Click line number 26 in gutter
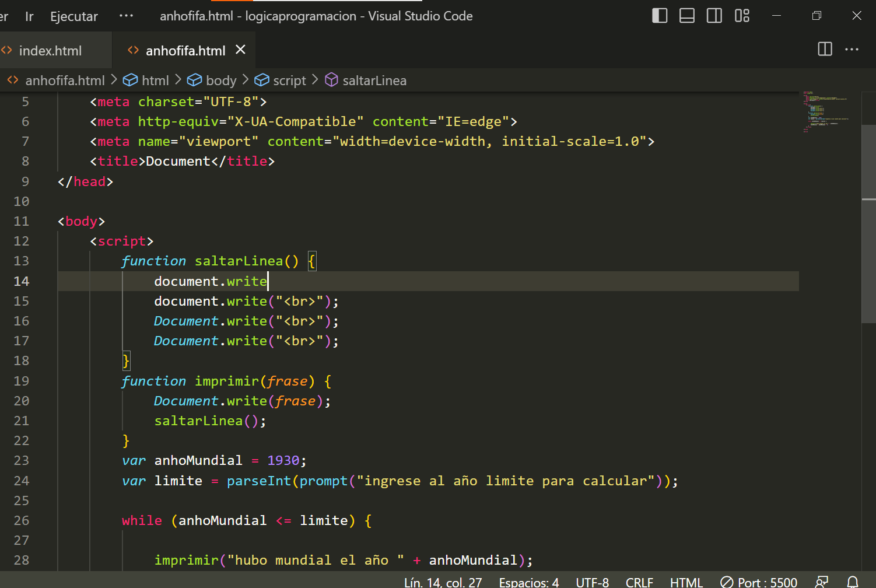This screenshot has height=588, width=876. 22,520
